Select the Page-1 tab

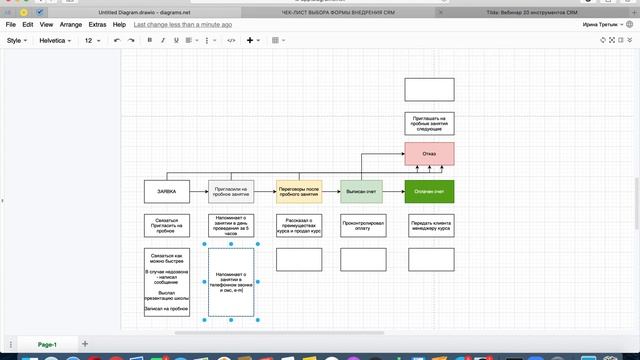[x=47, y=344]
